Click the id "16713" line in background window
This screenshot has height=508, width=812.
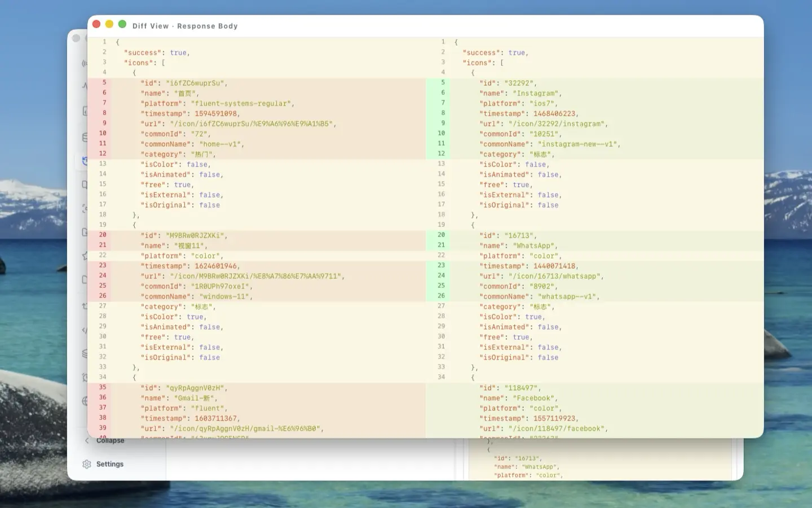coord(518,458)
